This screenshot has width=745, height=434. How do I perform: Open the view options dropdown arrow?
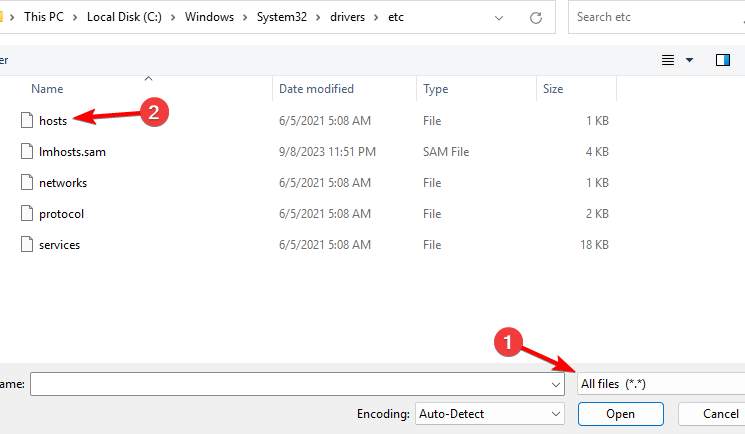pos(689,61)
